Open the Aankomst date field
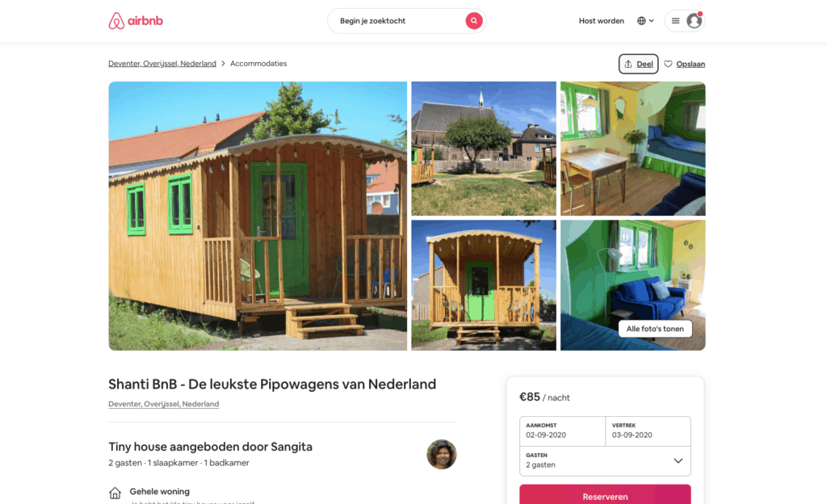This screenshot has height=504, width=827. (562, 430)
